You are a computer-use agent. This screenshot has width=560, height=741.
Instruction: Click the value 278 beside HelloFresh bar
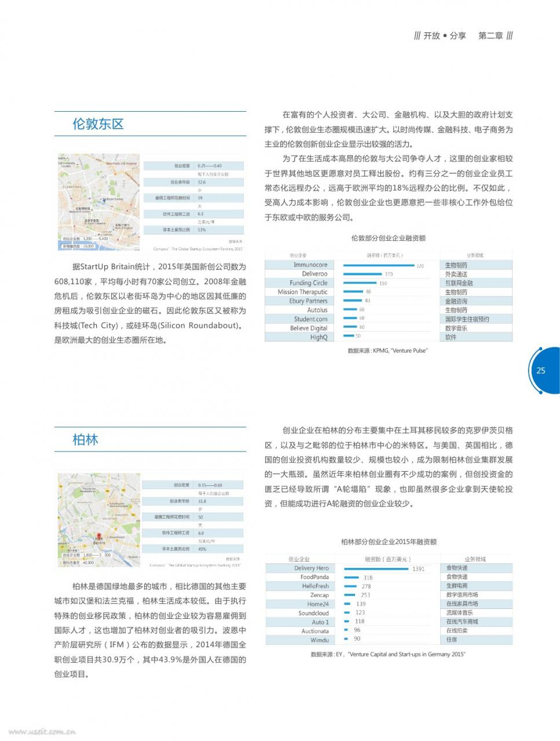[366, 586]
